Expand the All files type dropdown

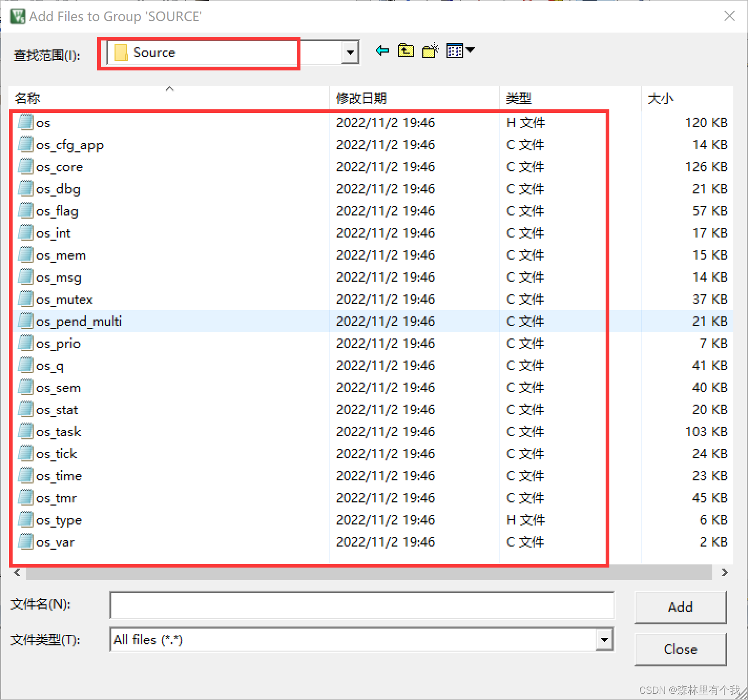coord(605,640)
